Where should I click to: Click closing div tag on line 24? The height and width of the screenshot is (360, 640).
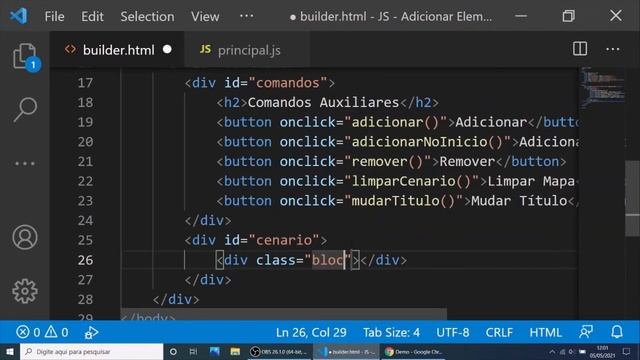[x=208, y=221]
